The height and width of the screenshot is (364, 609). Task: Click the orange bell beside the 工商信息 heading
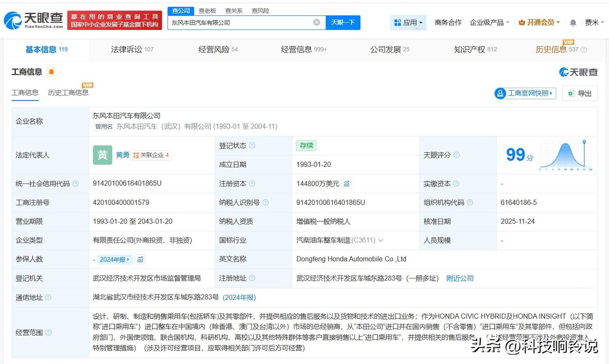pos(51,72)
